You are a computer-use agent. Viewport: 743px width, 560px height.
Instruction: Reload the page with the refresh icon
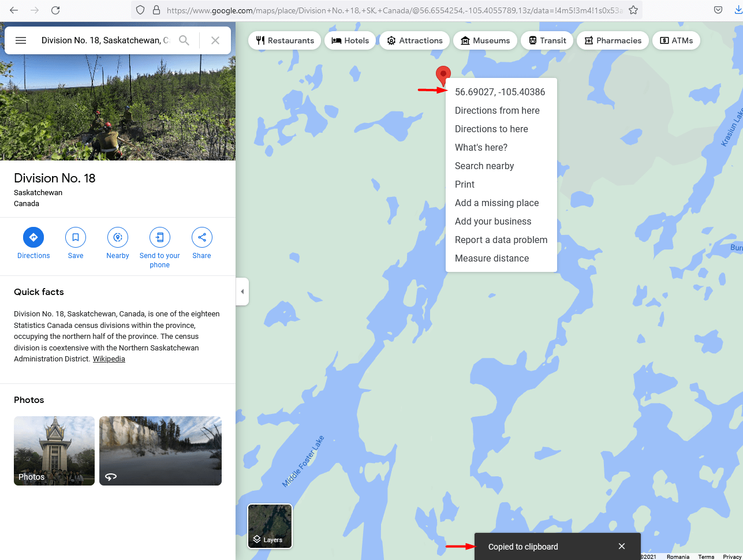point(55,10)
